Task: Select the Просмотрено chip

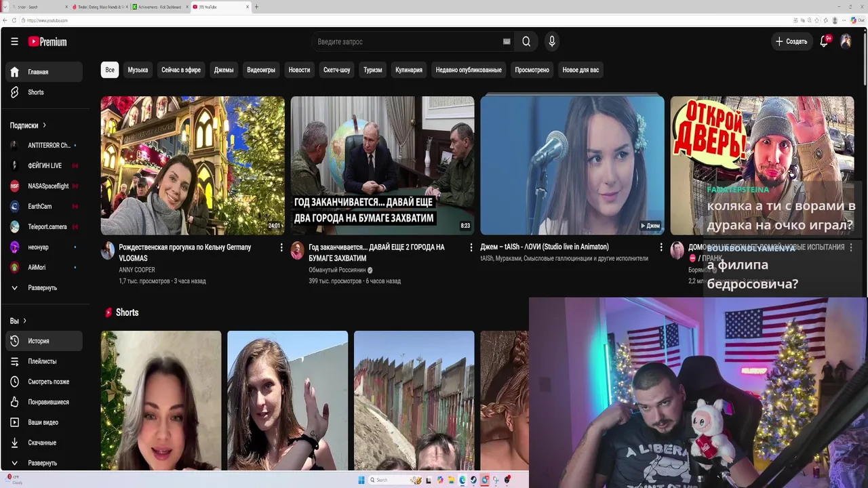Action: 532,70
